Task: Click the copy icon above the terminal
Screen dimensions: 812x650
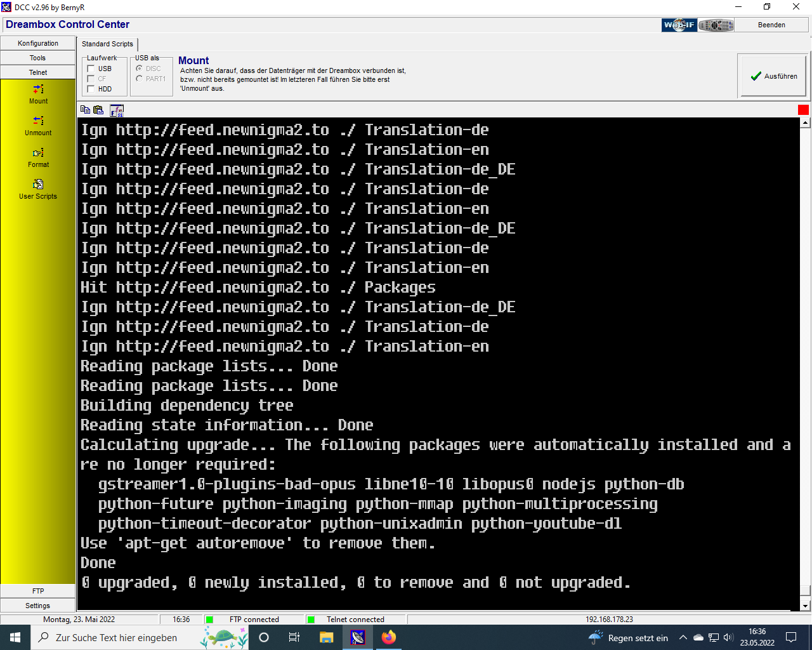Action: (85, 110)
